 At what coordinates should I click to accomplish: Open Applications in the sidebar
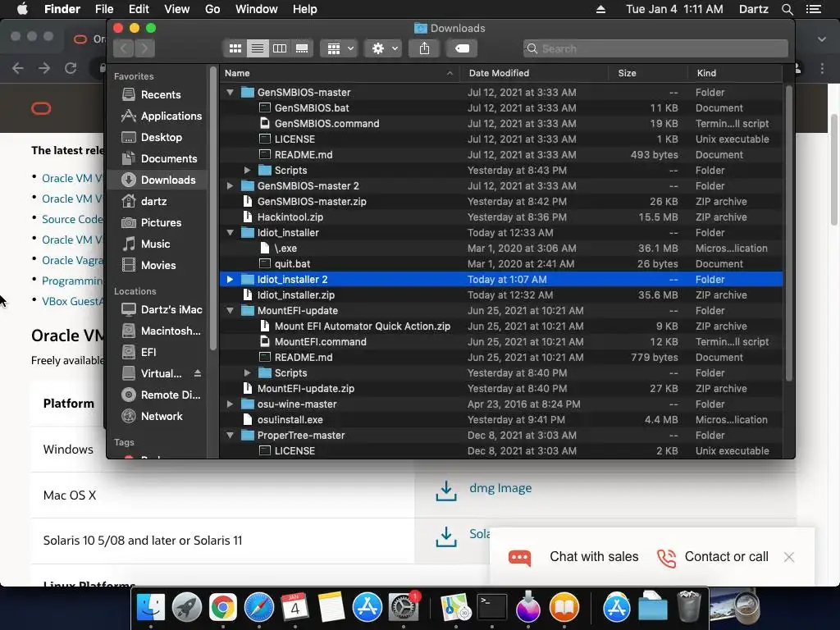(x=156, y=116)
